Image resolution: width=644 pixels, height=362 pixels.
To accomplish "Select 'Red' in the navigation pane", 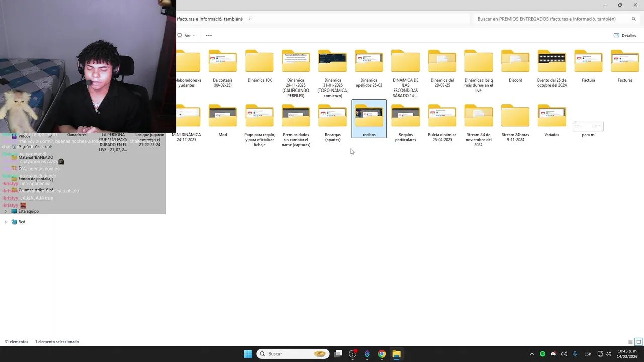I will coord(22,222).
